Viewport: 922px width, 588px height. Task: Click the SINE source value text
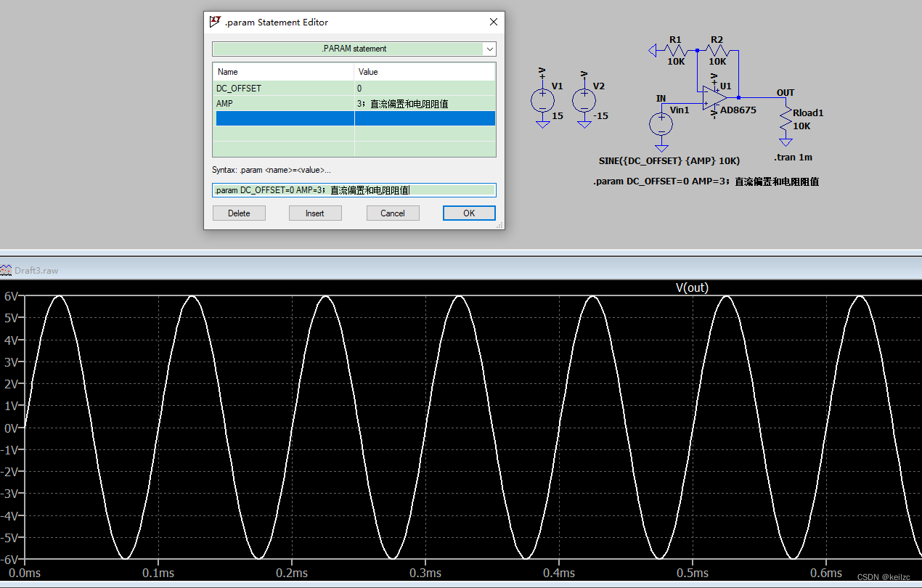[669, 160]
